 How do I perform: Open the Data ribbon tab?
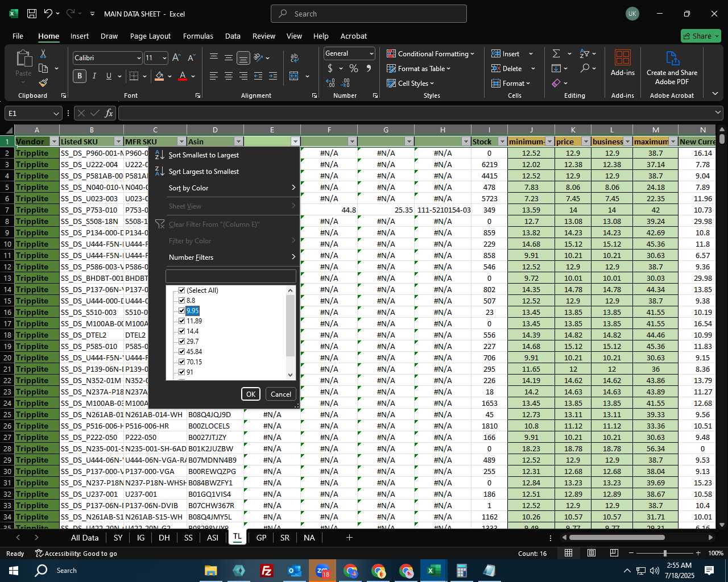tap(233, 36)
